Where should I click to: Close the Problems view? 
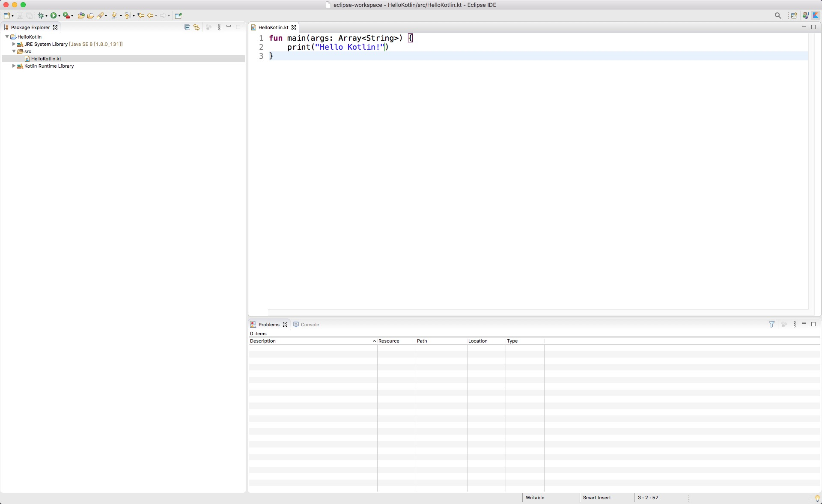click(x=285, y=325)
